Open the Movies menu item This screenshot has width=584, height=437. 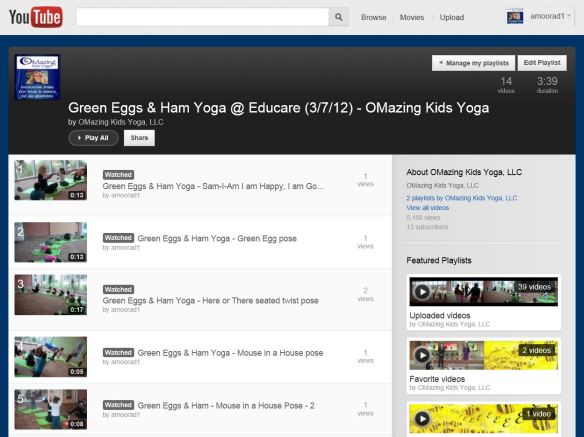(x=412, y=18)
